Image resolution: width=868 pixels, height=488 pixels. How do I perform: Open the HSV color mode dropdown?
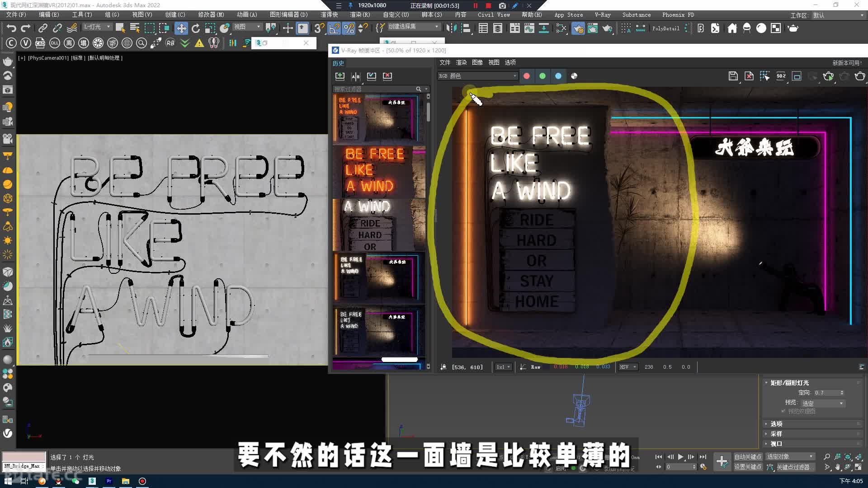point(628,367)
